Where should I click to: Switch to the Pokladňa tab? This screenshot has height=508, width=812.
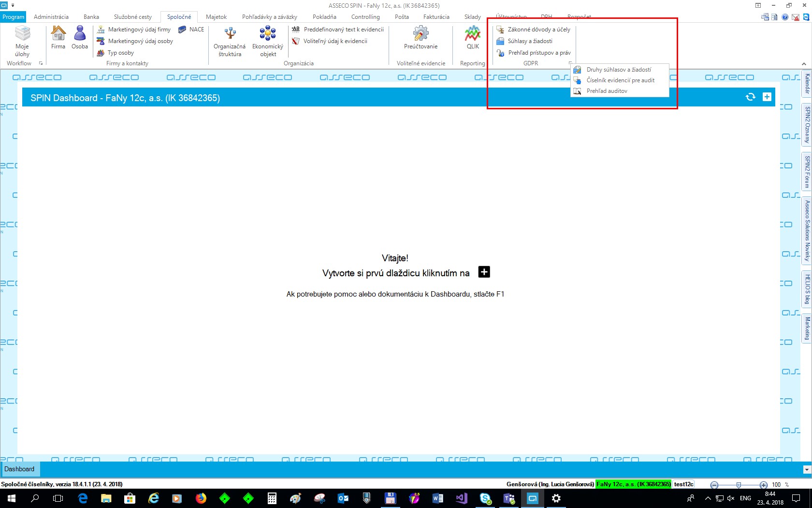coord(324,17)
